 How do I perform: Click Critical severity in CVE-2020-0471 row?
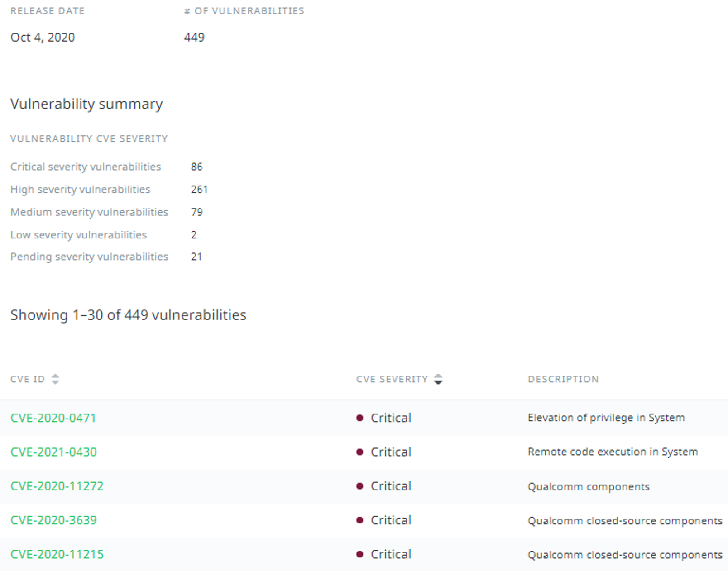click(x=384, y=418)
